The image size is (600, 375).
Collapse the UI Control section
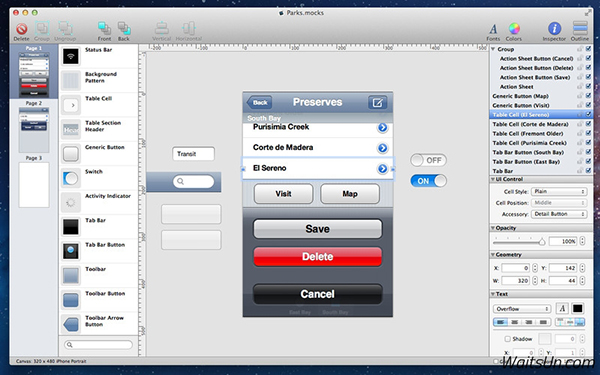493,179
